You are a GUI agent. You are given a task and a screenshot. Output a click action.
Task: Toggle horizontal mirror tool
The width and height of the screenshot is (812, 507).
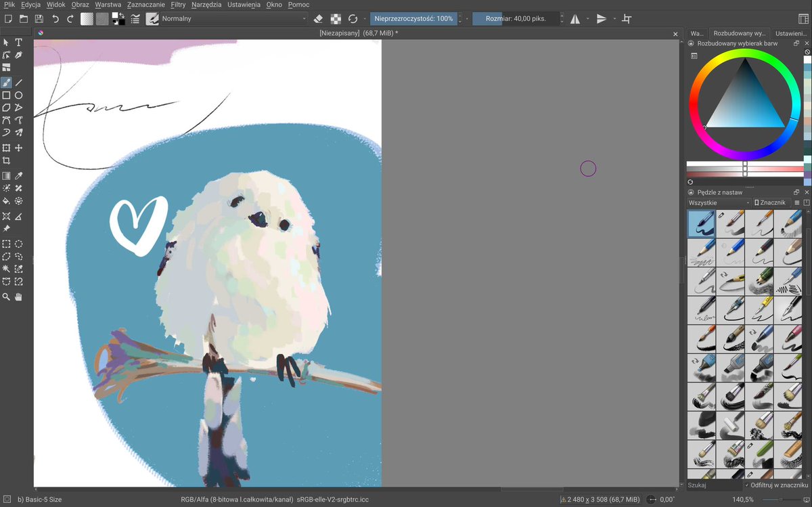pyautogui.click(x=575, y=19)
